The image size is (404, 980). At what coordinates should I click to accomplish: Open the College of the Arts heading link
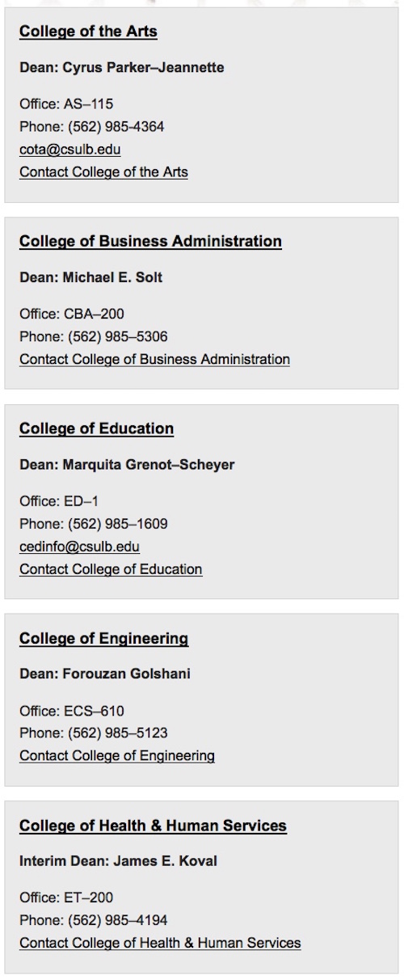tap(88, 32)
